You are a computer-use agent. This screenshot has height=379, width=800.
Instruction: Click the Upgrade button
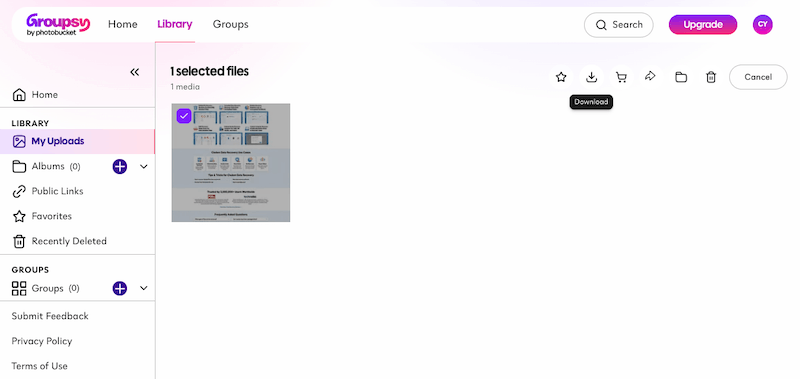(x=703, y=24)
